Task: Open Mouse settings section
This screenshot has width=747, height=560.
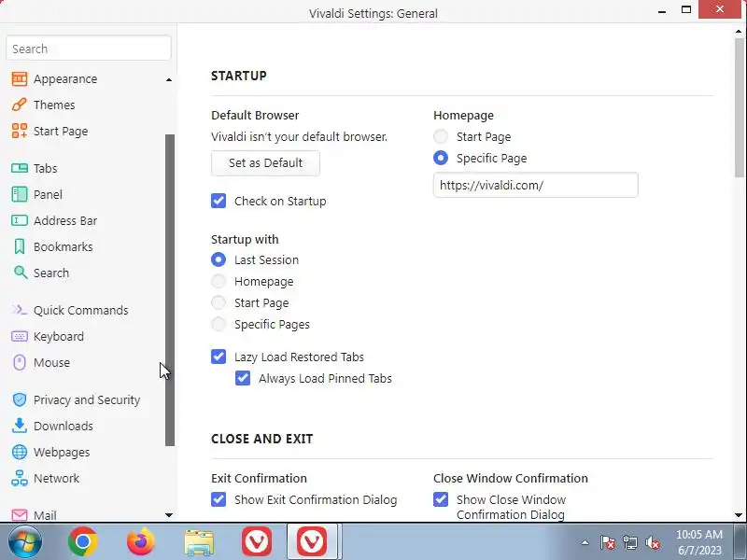Action: [x=51, y=362]
